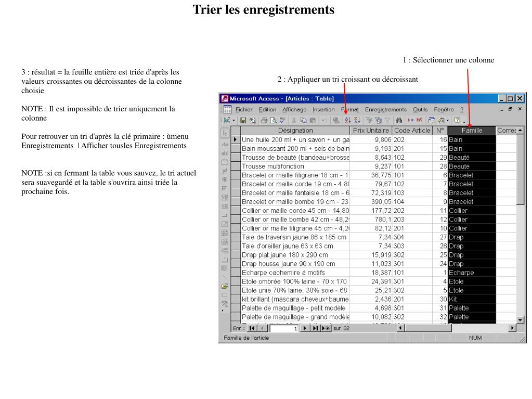Click Filter by Selection toolbar icon
Viewport: 532px width, 399px height.
pos(369,120)
